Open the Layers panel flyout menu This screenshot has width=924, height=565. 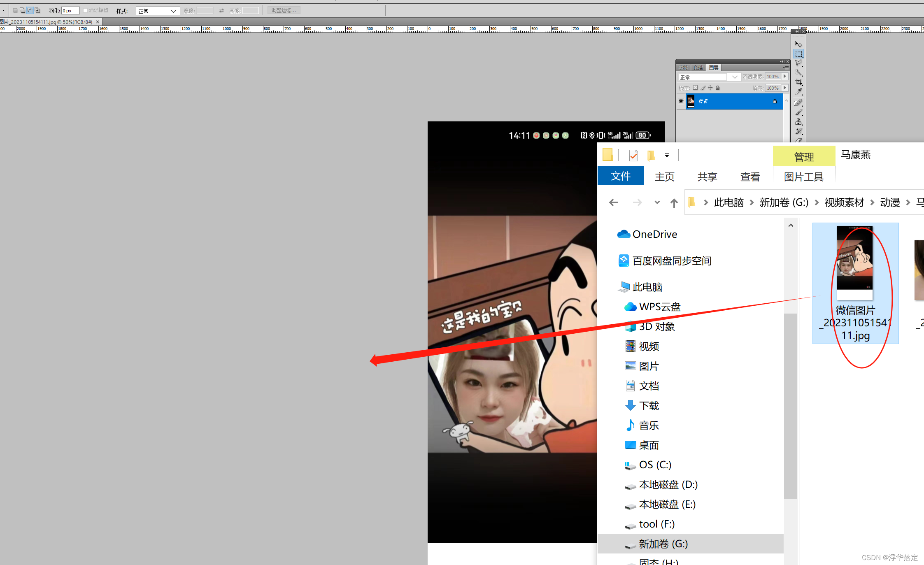[786, 67]
